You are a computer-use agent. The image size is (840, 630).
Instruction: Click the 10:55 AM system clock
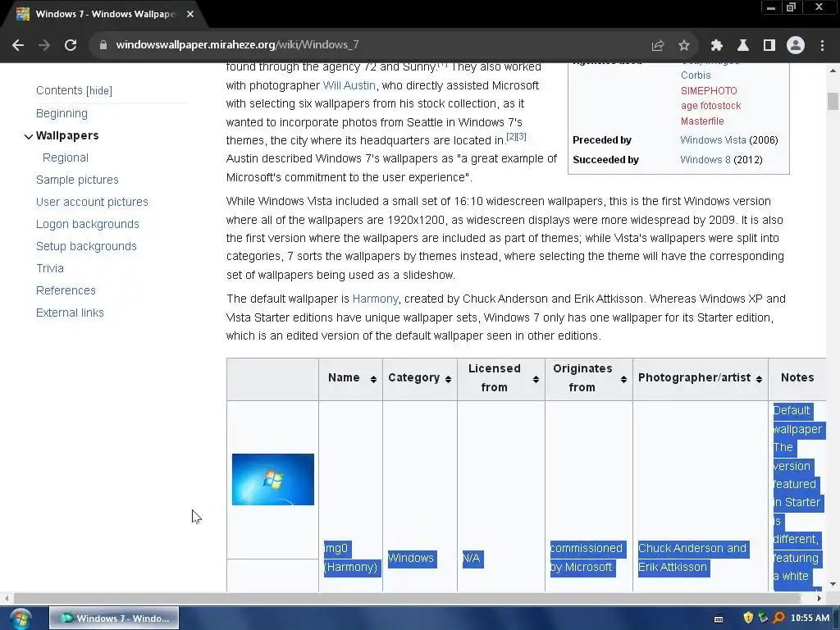(x=810, y=618)
